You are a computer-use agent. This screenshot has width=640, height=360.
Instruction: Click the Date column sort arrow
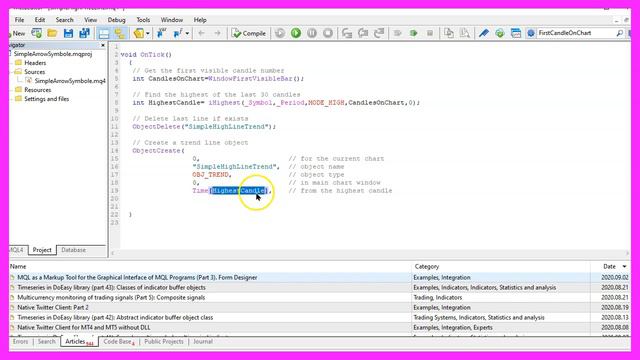pos(624,267)
